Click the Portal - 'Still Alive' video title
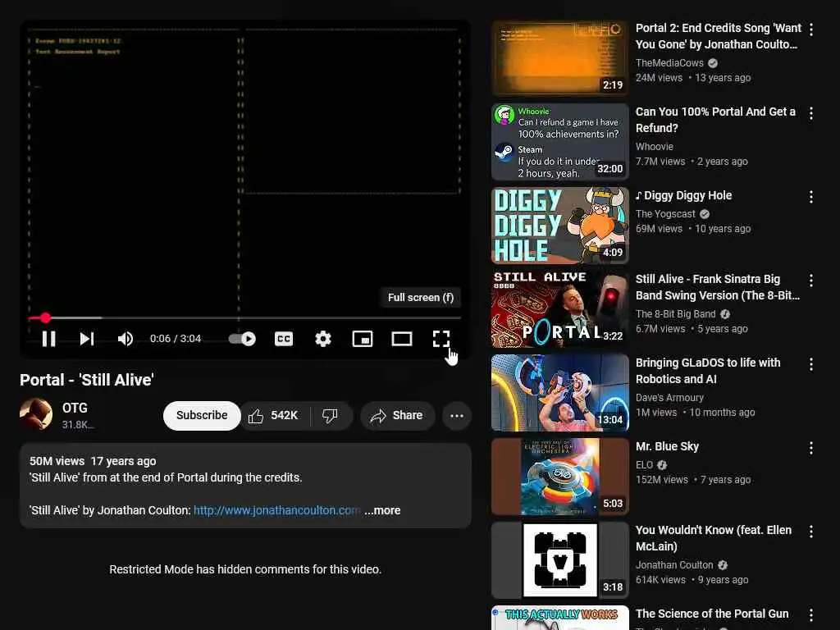The height and width of the screenshot is (630, 840). [x=87, y=380]
